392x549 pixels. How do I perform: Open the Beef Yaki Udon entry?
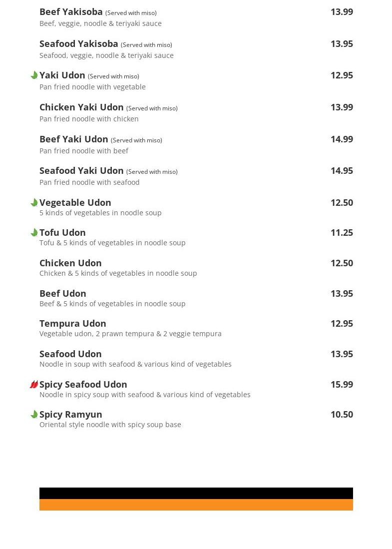(x=74, y=139)
